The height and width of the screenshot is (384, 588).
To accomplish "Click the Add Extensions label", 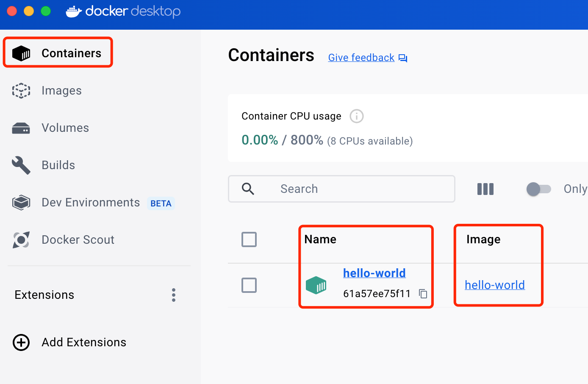I will click(84, 342).
